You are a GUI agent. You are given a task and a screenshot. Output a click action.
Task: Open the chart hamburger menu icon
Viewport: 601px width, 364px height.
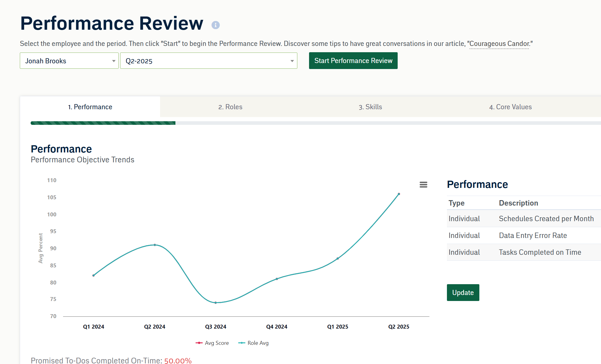pyautogui.click(x=423, y=185)
